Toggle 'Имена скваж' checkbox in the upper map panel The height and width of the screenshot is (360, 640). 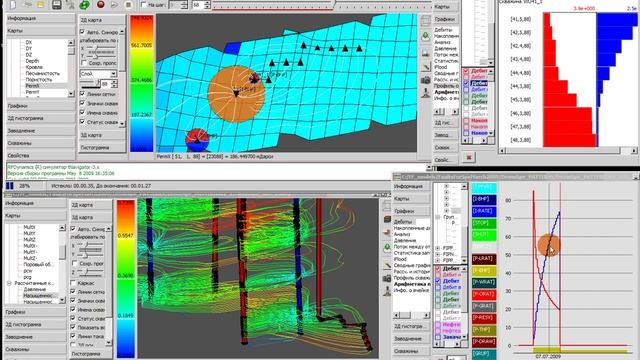(x=82, y=113)
